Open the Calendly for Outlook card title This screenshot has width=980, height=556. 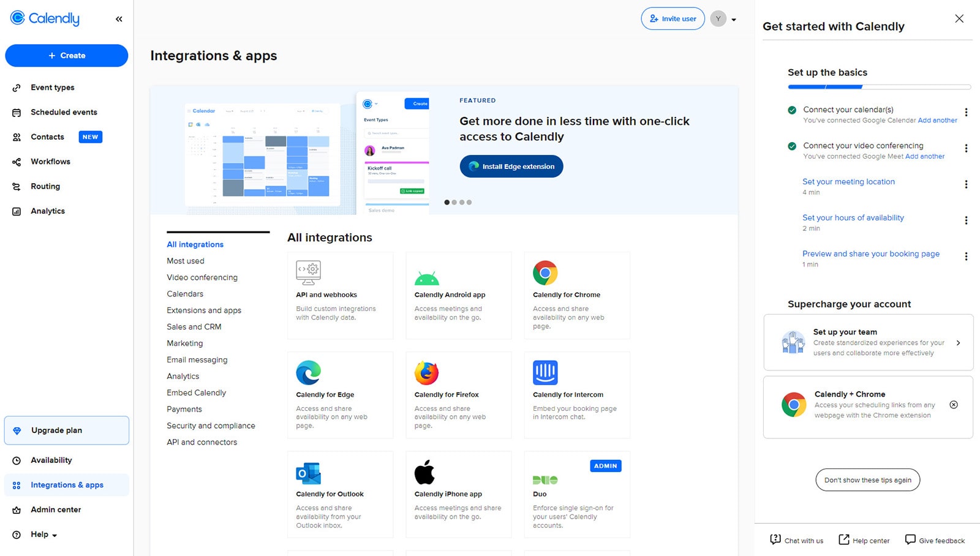tap(330, 494)
